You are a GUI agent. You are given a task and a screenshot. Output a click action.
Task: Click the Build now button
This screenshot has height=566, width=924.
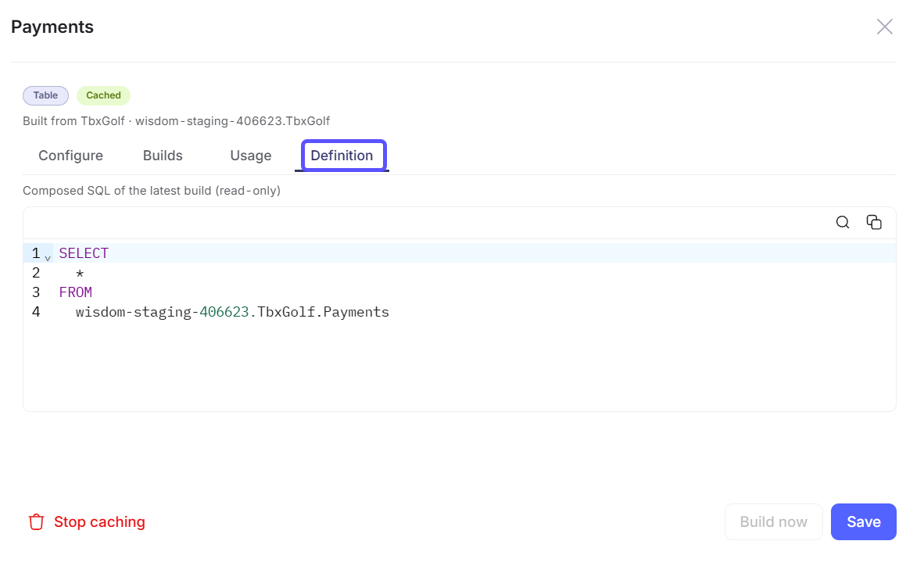(773, 521)
